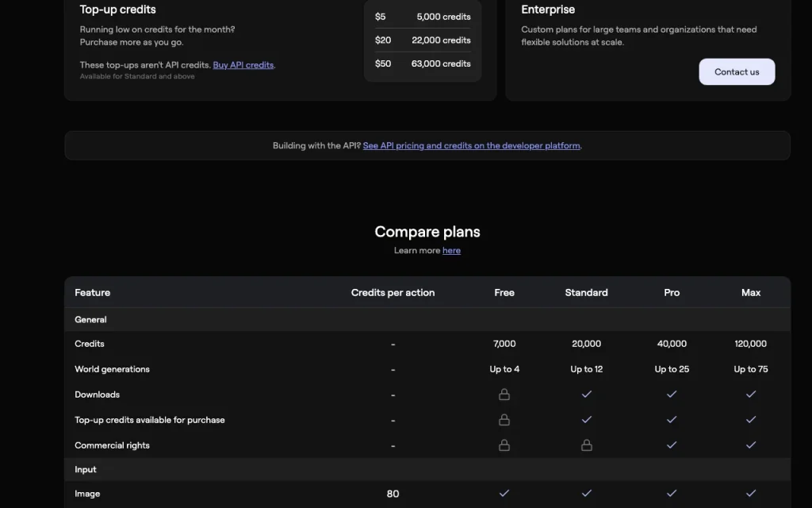Click the 40,000 credits cell
This screenshot has width=812, height=508.
point(672,344)
